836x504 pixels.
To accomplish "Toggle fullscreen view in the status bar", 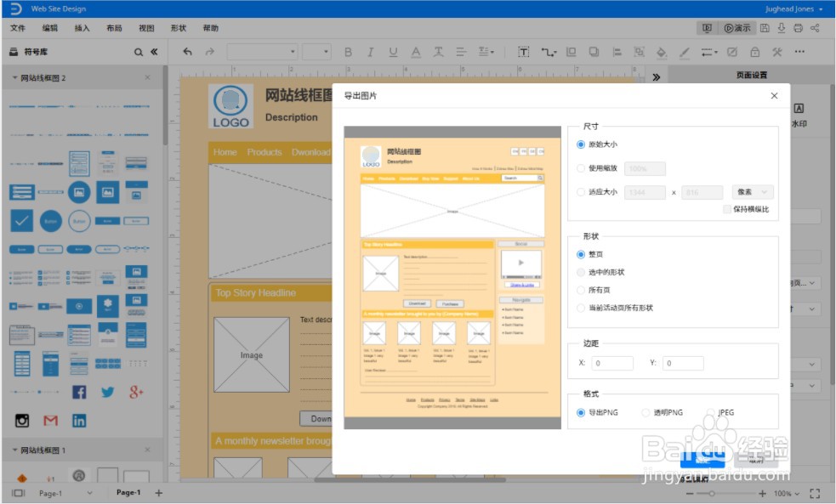I will 815,493.
